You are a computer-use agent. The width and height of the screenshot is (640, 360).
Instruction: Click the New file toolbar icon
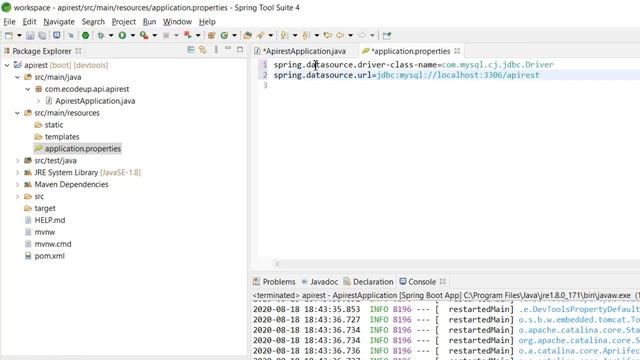[9, 36]
